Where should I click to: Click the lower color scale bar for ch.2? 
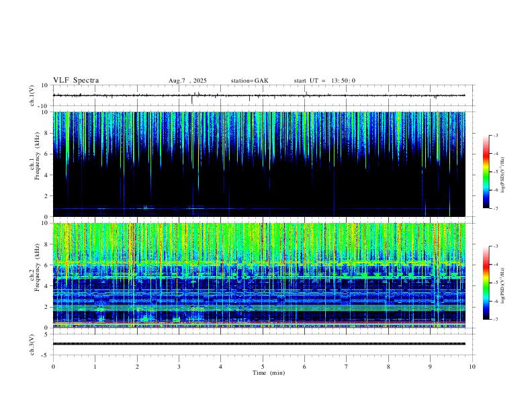(486, 283)
